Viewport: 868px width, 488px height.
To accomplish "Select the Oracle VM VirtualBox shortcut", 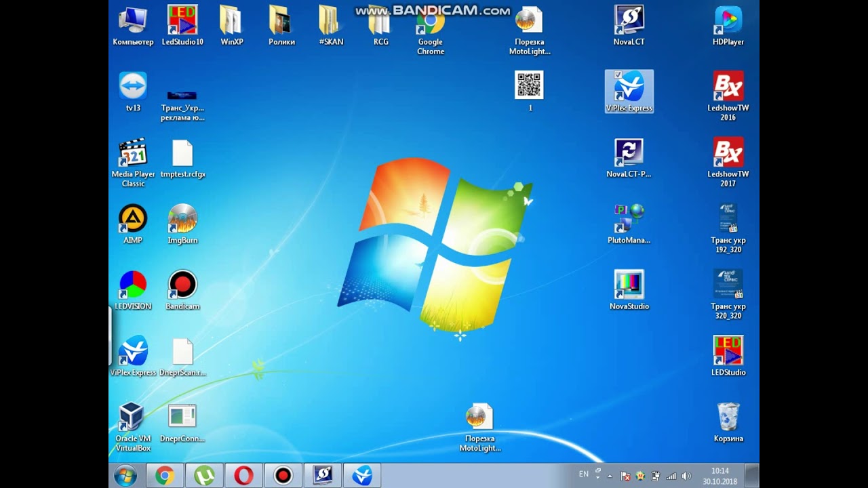I will pos(133,427).
